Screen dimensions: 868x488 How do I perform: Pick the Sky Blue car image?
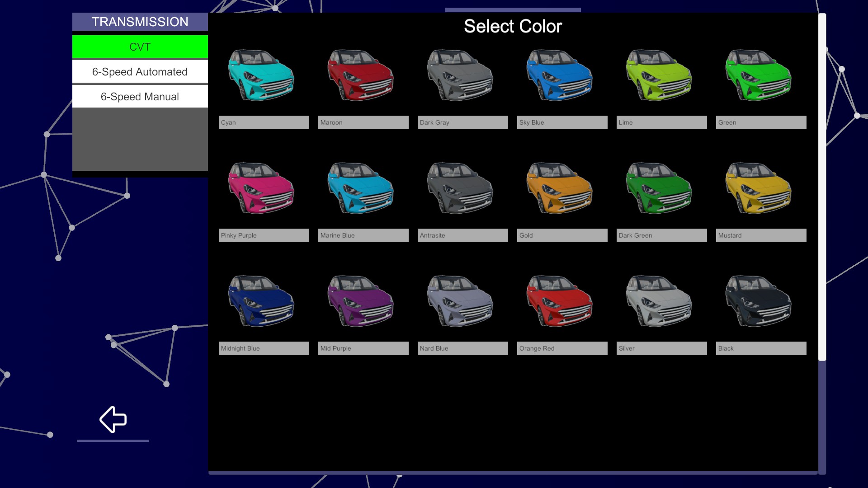560,75
